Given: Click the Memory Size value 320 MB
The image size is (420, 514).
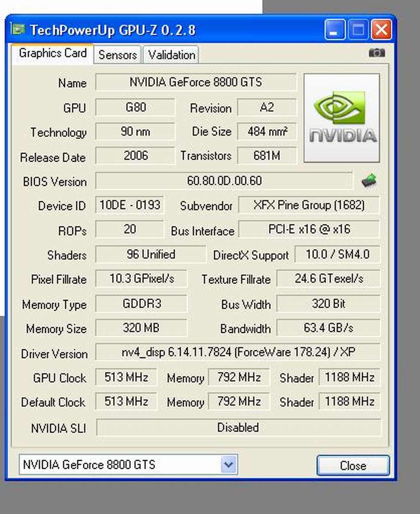Looking at the screenshot, I should 142,328.
